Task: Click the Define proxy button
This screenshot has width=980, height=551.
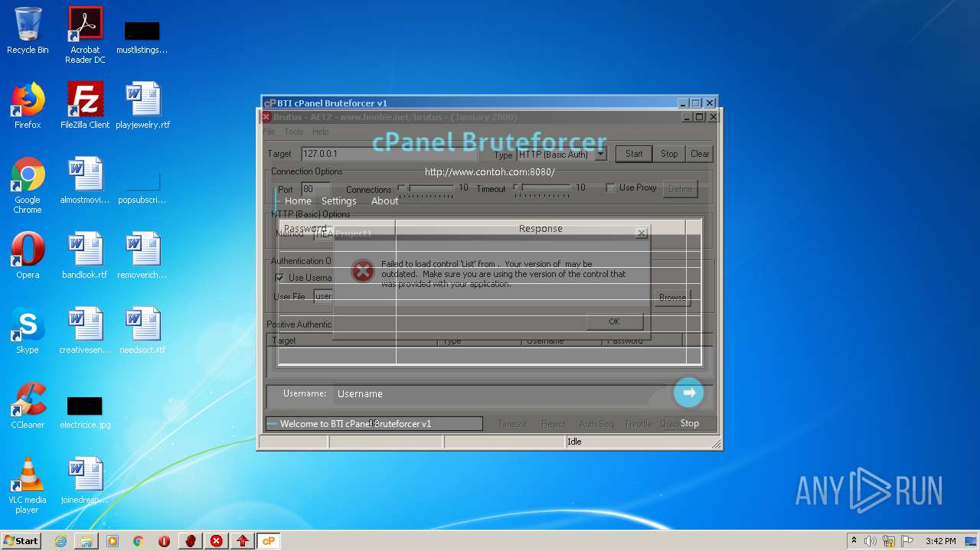Action: point(680,189)
